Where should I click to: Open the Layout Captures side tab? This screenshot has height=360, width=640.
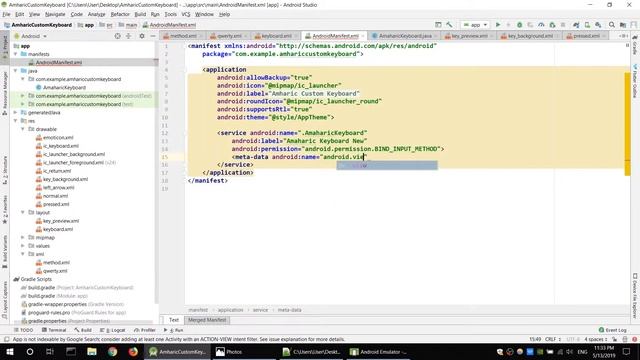pos(5,300)
